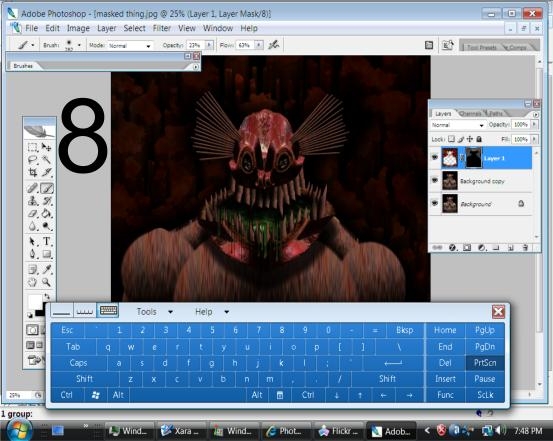
Task: Open the Image menu
Action: (78, 28)
